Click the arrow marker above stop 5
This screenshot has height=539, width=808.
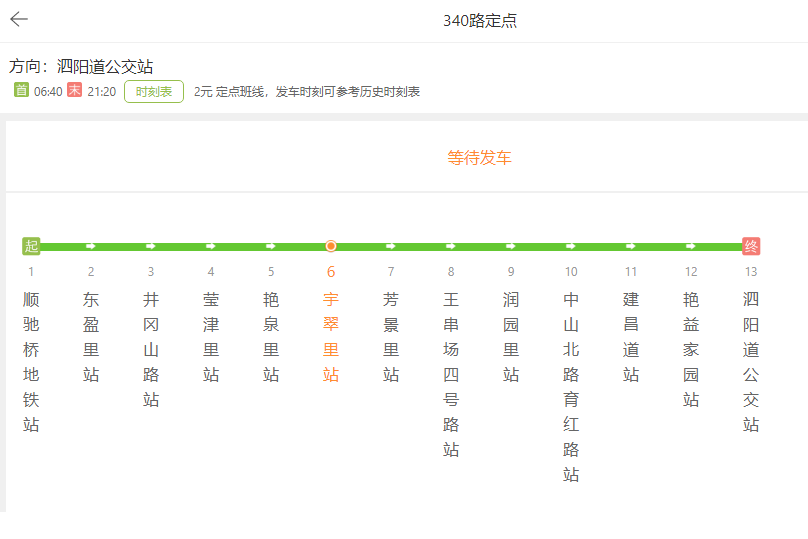tap(271, 246)
